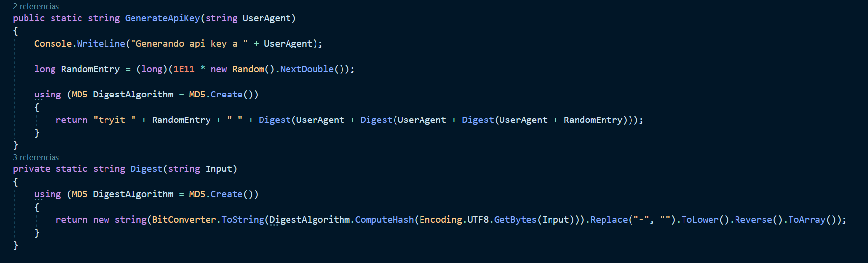Click the BitConverter class name
Viewport: 868px width, 263px height.
coord(184,220)
